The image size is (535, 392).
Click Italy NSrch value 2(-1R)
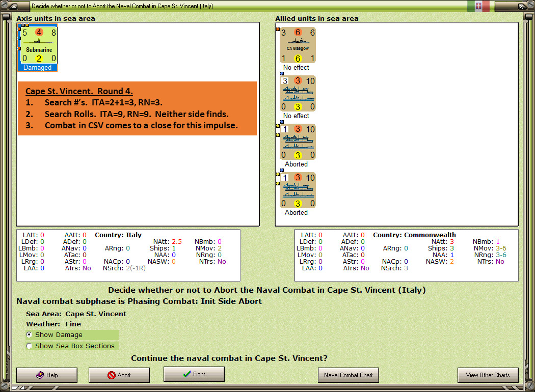(136, 268)
